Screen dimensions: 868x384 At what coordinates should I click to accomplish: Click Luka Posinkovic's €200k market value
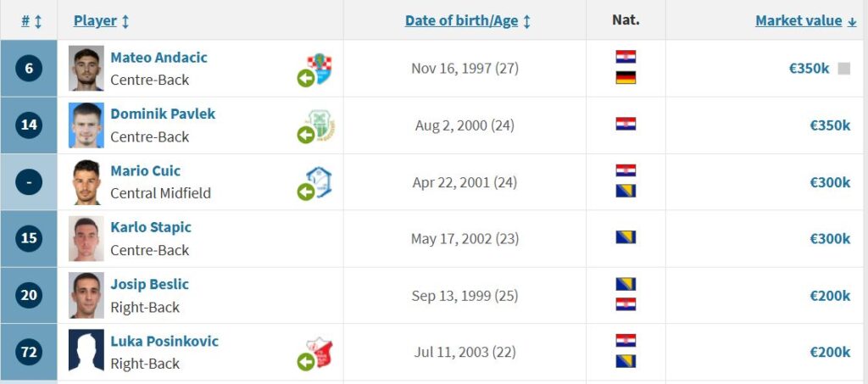pos(830,353)
